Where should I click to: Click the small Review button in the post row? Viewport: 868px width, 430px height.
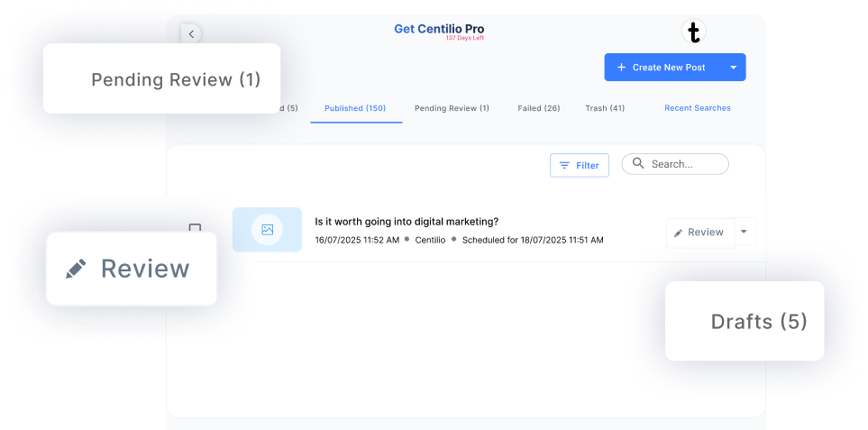(699, 233)
